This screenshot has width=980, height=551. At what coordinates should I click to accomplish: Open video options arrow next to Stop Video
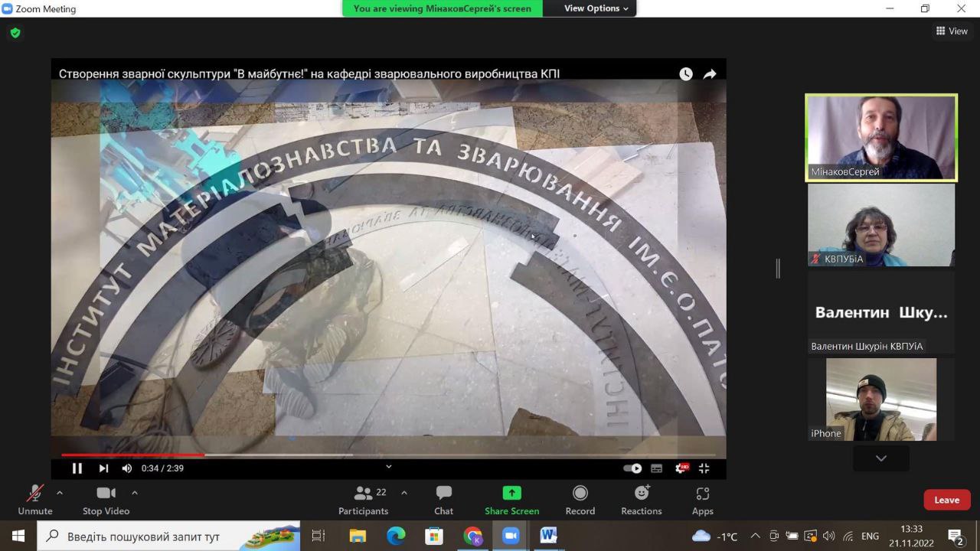[135, 493]
